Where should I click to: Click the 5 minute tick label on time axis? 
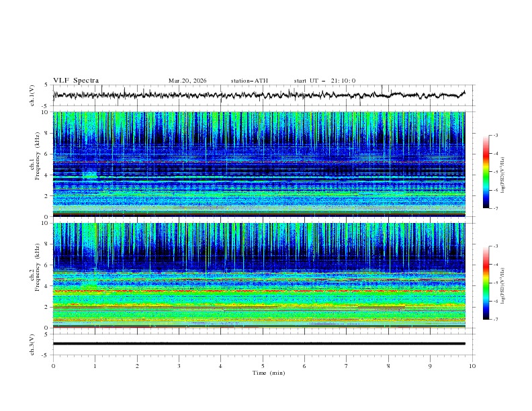pyautogui.click(x=263, y=366)
